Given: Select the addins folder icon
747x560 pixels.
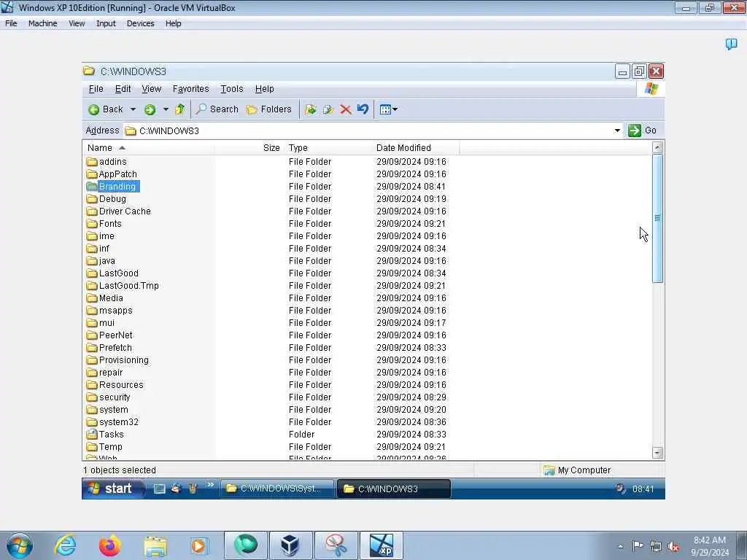Looking at the screenshot, I should [92, 162].
